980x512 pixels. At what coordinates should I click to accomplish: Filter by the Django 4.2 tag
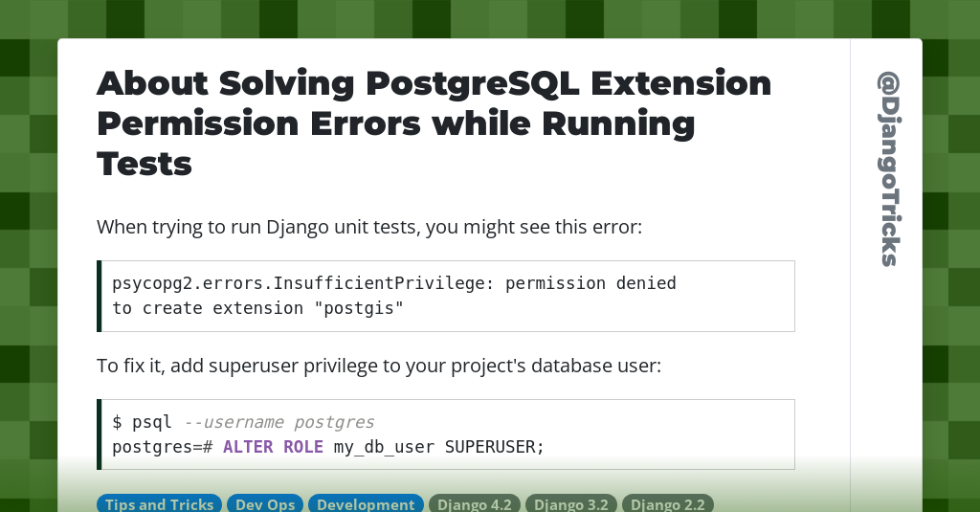click(475, 504)
